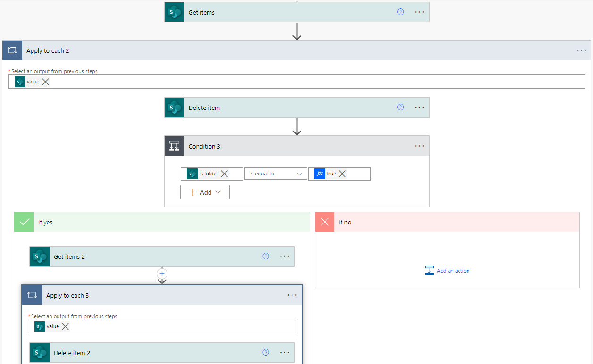This screenshot has height=364, width=593.
Task: Open the 'is equal to' operator dropdown
Action: 276,174
